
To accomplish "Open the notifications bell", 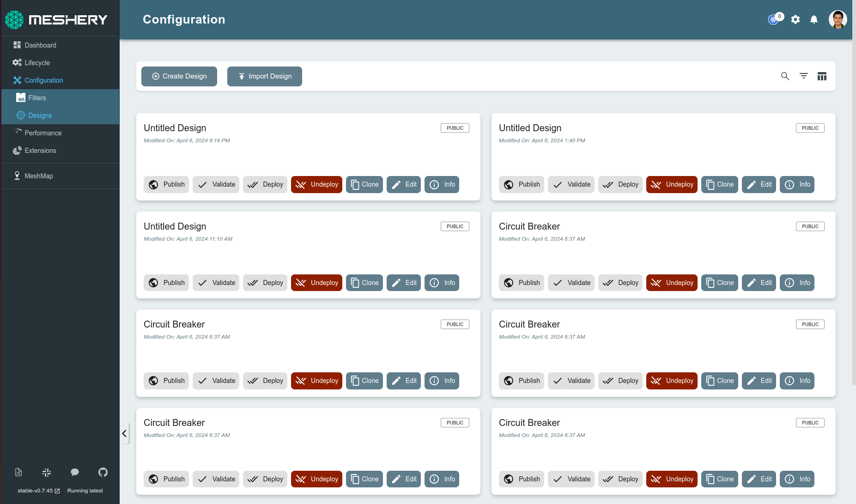I will [x=814, y=19].
